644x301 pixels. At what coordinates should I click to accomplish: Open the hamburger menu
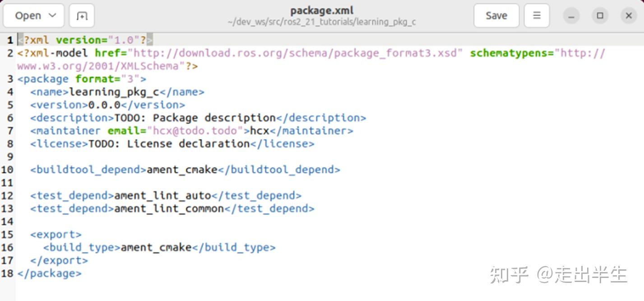[x=537, y=16]
